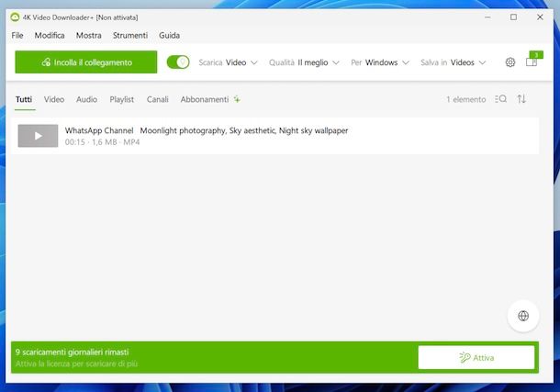Open settings with the gear icon
This screenshot has width=560, height=392.
click(510, 62)
